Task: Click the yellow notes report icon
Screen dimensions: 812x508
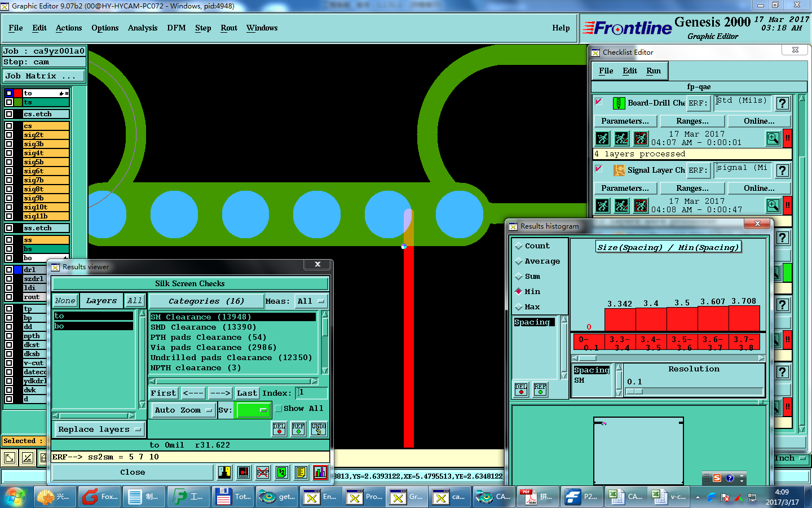Action: click(301, 472)
